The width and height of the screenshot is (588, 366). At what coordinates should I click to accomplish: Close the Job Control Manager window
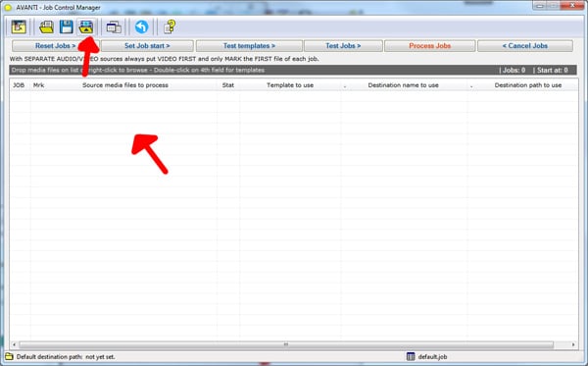point(572,6)
